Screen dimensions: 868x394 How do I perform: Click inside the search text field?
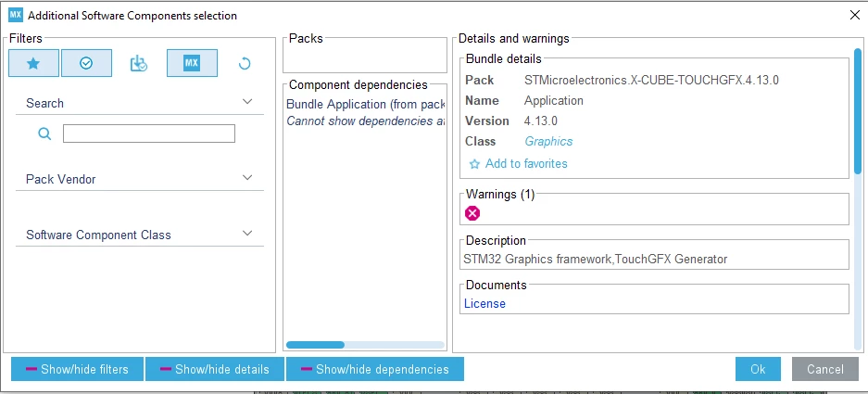(x=149, y=133)
